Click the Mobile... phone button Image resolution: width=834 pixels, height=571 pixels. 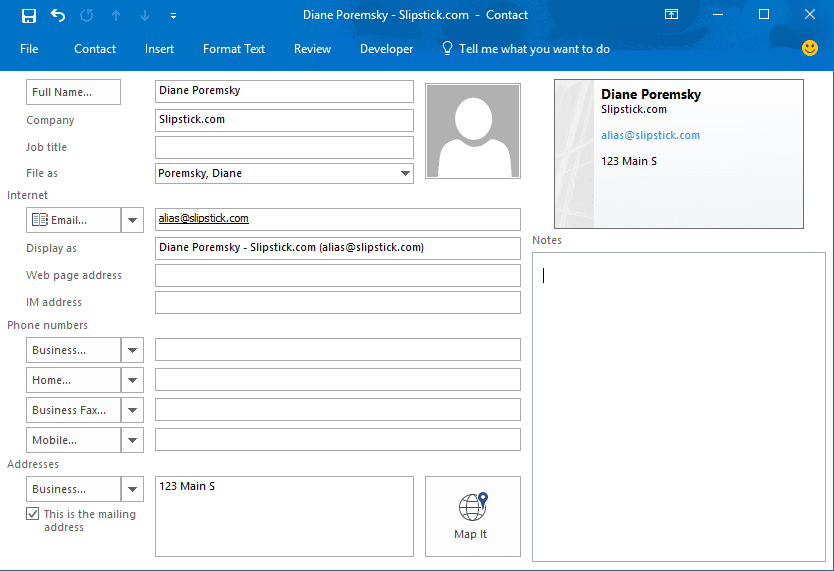pyautogui.click(x=73, y=440)
